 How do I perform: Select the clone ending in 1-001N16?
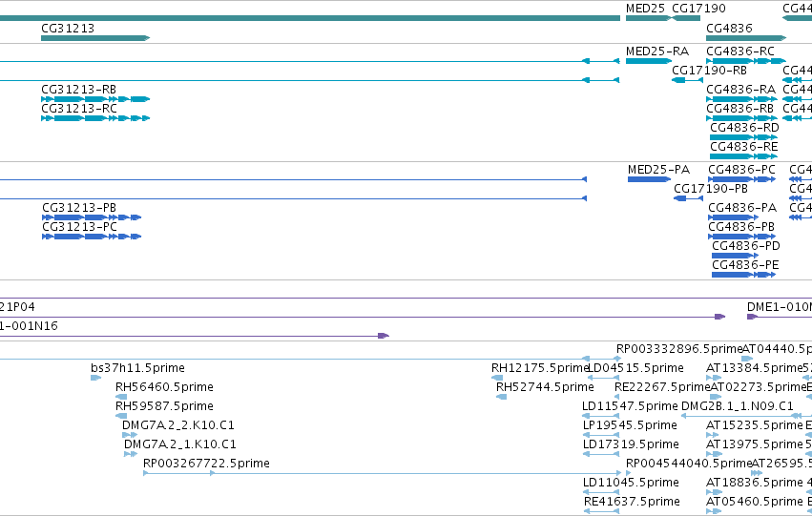pos(195,336)
